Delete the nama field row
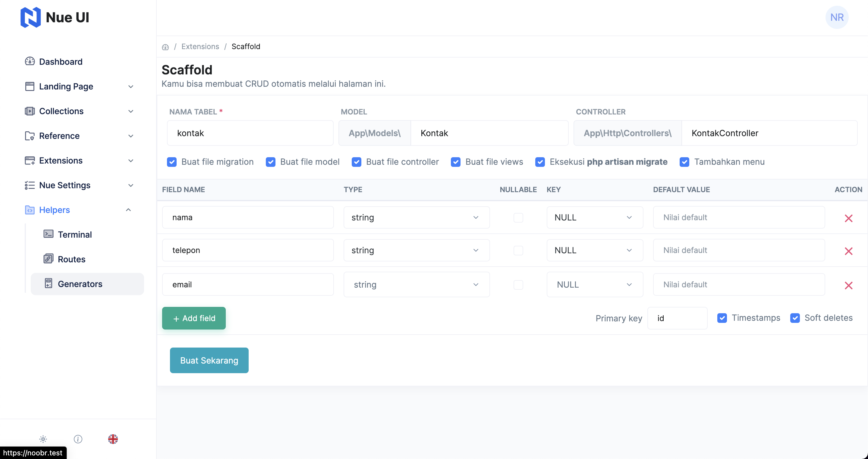 coord(848,218)
